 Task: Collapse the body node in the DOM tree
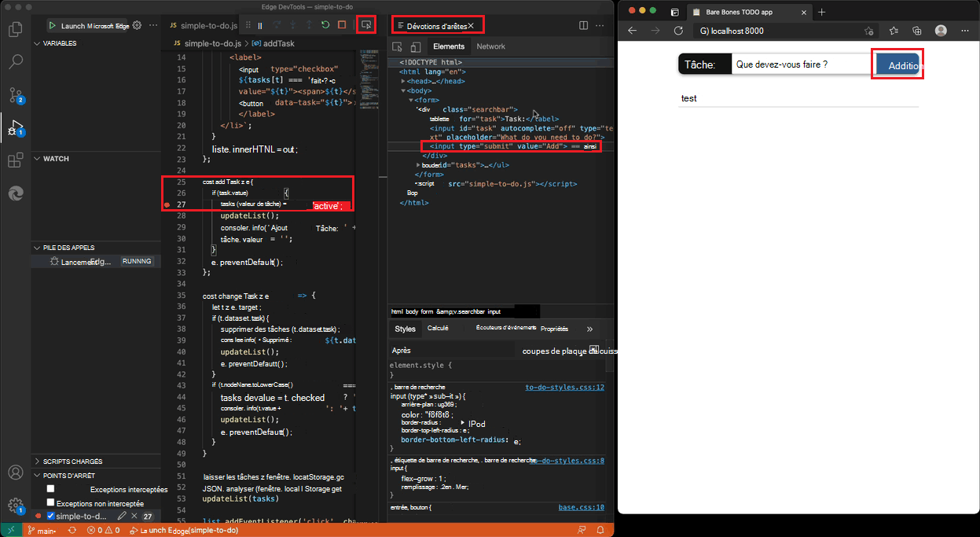coord(403,90)
